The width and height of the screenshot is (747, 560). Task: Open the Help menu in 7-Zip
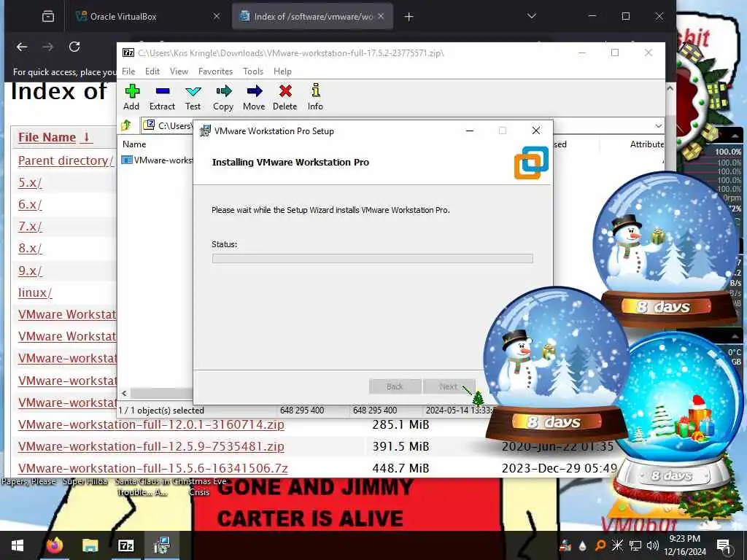coord(282,71)
